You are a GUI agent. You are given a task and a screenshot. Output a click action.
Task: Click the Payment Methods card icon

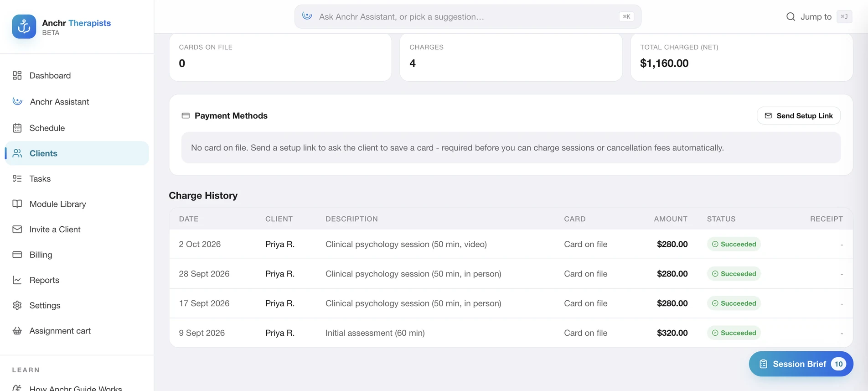[x=186, y=115]
